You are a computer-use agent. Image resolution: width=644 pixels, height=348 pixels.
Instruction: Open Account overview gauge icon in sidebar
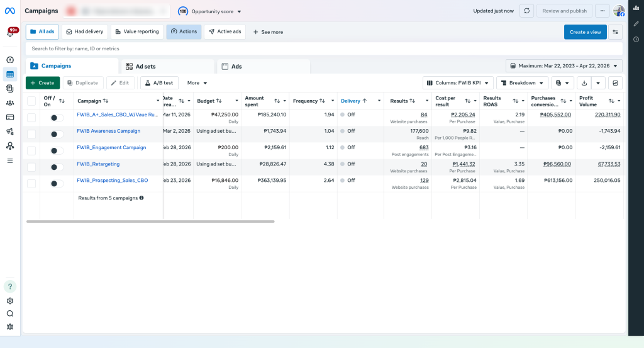point(10,60)
